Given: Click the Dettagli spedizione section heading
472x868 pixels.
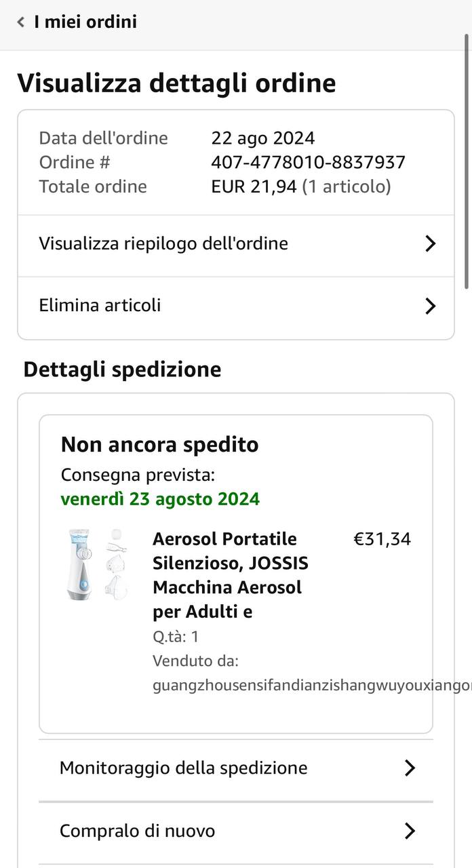Looking at the screenshot, I should coord(122,370).
